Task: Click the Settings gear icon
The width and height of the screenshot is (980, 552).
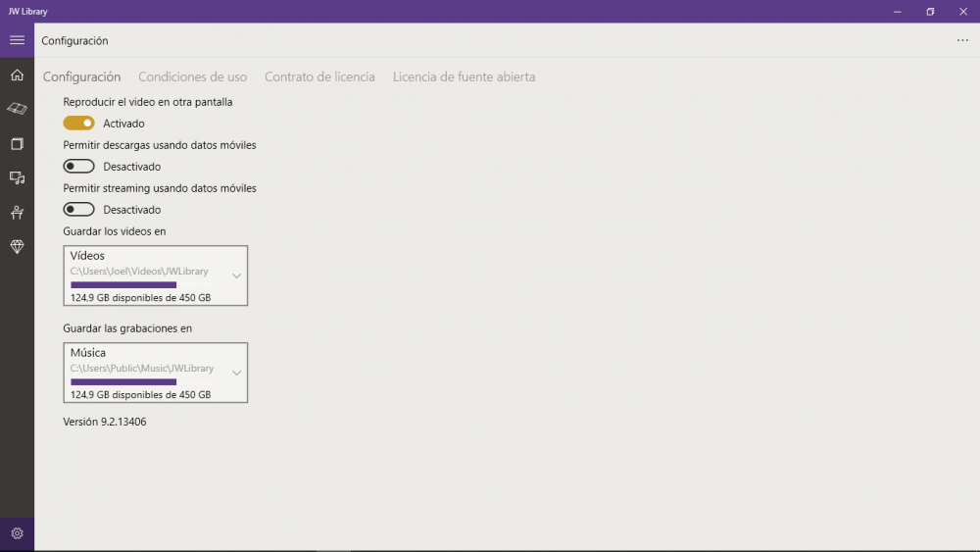Action: click(17, 533)
